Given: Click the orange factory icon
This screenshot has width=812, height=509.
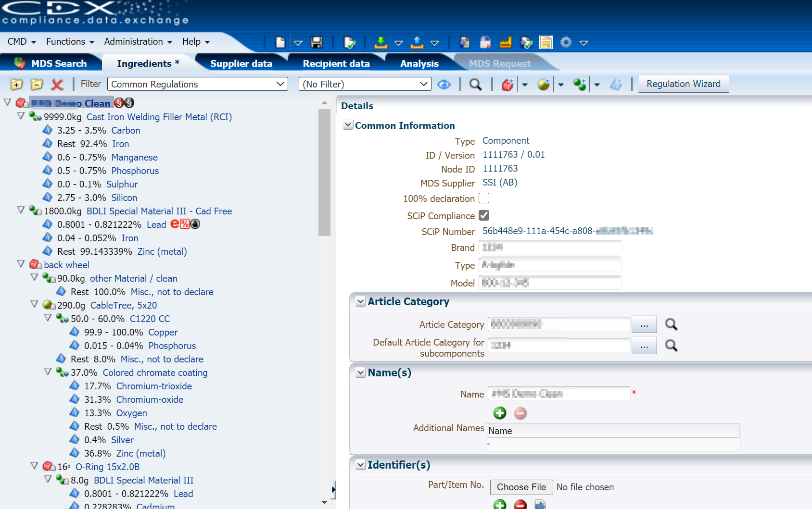Looking at the screenshot, I should point(505,43).
